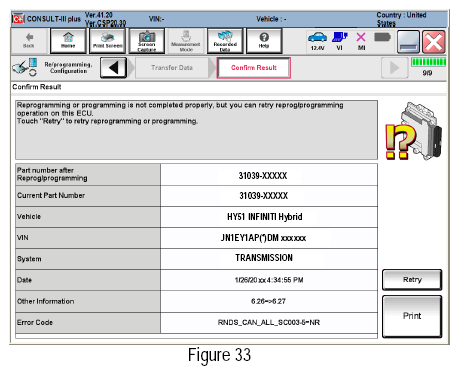Viewport: 459px width, 375px height.
Task: Go back using the Back toolbar button
Action: (x=29, y=41)
